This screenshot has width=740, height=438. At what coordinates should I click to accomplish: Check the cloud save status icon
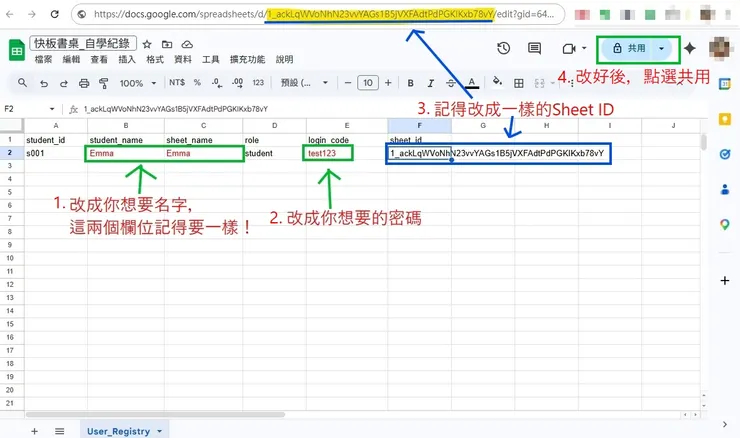coord(187,44)
